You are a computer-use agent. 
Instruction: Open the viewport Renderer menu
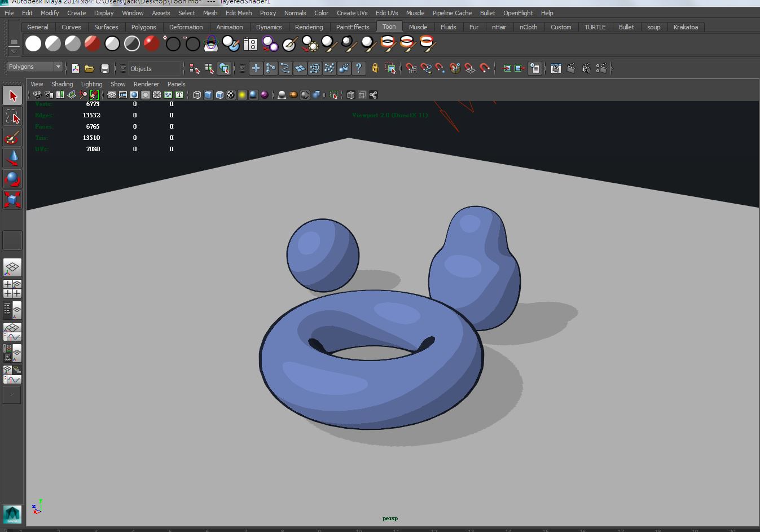tap(146, 84)
